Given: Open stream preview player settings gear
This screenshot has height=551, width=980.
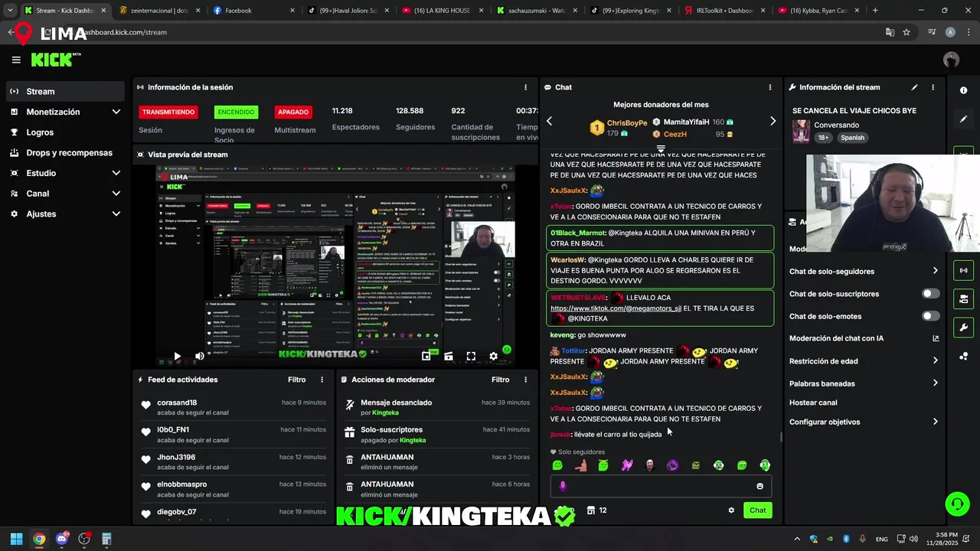Looking at the screenshot, I should click(x=494, y=356).
